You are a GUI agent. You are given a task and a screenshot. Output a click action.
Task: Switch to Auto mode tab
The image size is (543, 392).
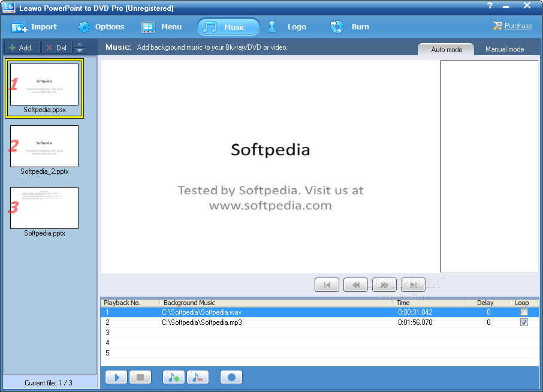(x=446, y=50)
